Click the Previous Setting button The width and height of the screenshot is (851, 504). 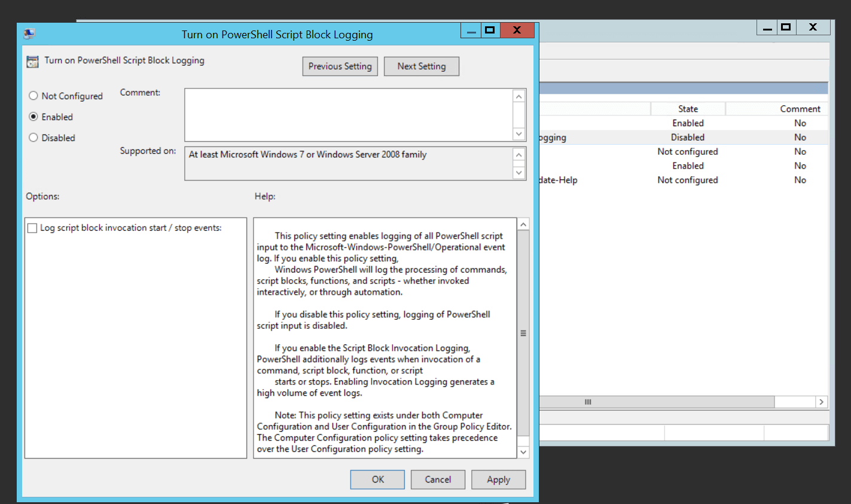pos(340,66)
